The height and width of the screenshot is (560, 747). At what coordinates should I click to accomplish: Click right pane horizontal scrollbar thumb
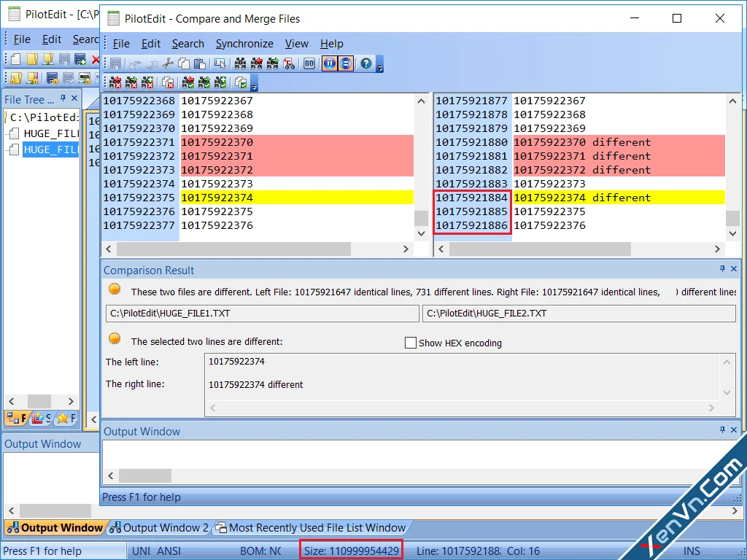(540, 249)
